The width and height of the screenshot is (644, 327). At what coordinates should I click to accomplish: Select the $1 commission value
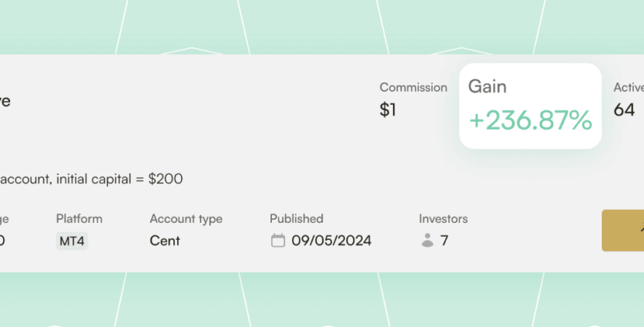pyautogui.click(x=388, y=110)
